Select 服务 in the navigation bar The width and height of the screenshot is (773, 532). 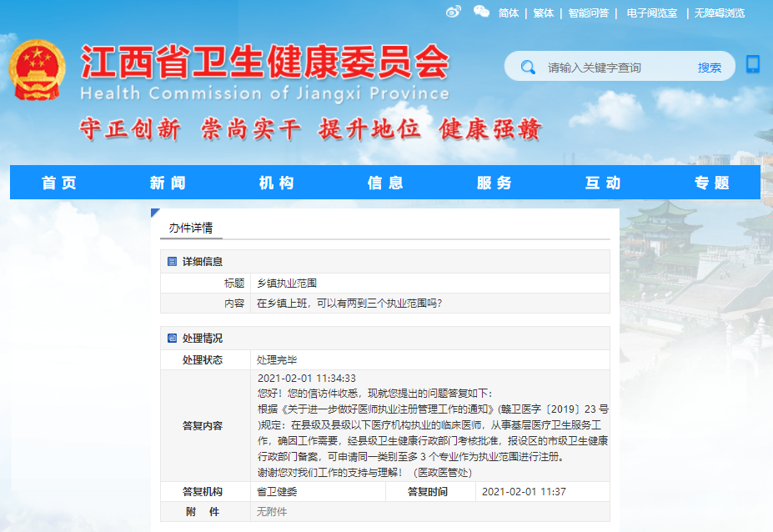[494, 183]
